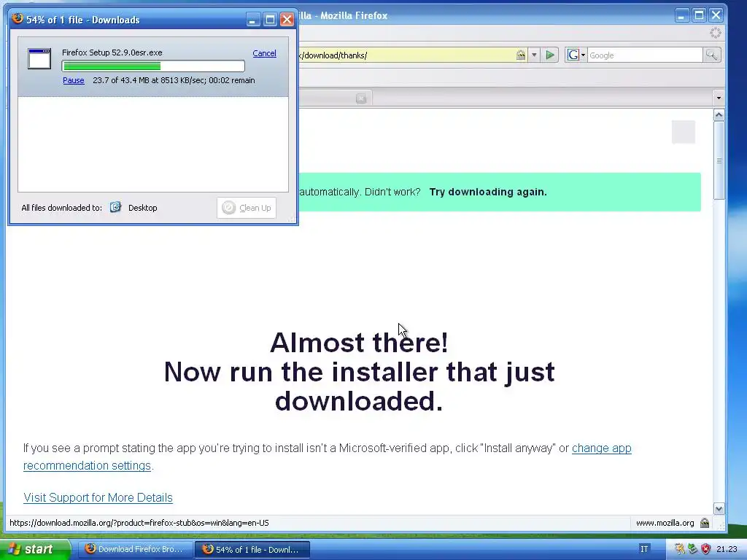Viewport: 747px width, 560px height.
Task: Open Visit Support for More Details
Action: tap(98, 497)
